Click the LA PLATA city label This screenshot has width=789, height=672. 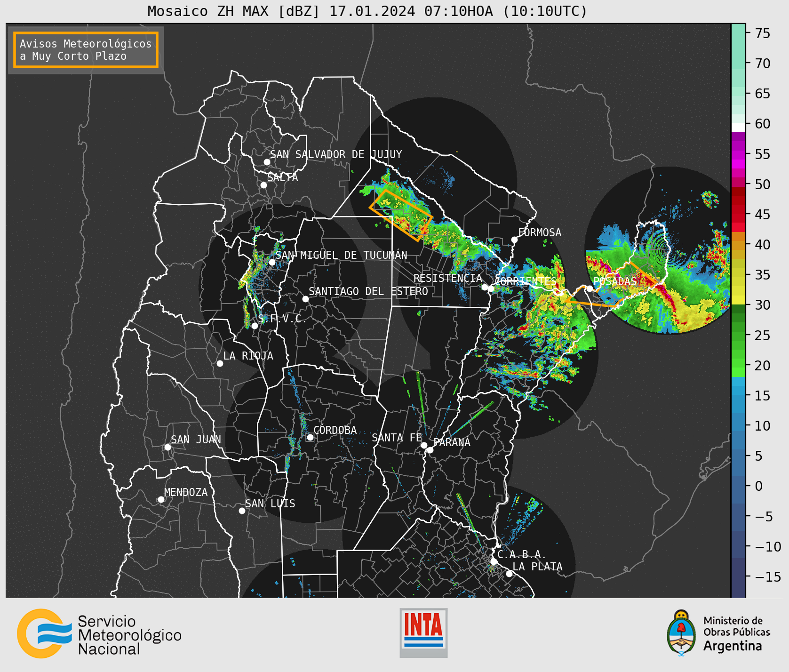537,567
